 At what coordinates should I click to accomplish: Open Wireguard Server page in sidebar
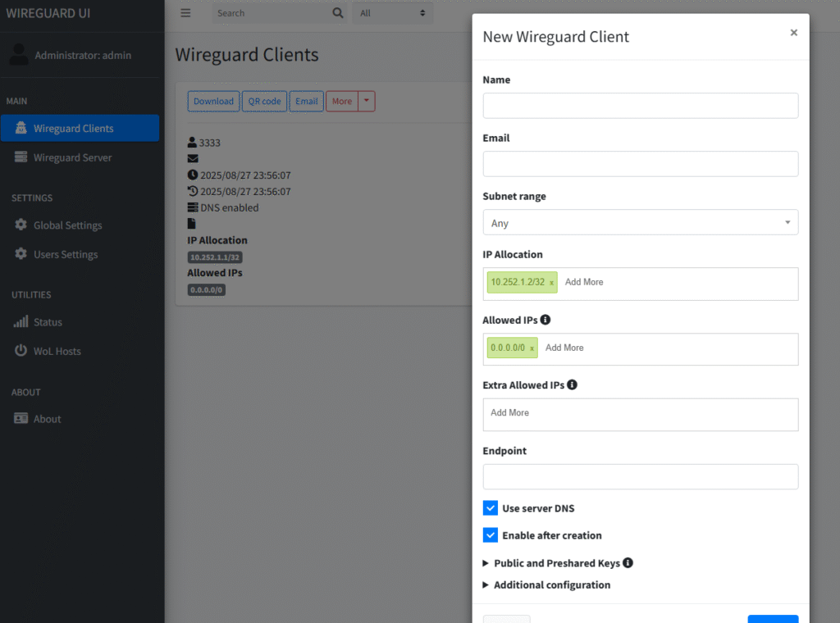72,157
